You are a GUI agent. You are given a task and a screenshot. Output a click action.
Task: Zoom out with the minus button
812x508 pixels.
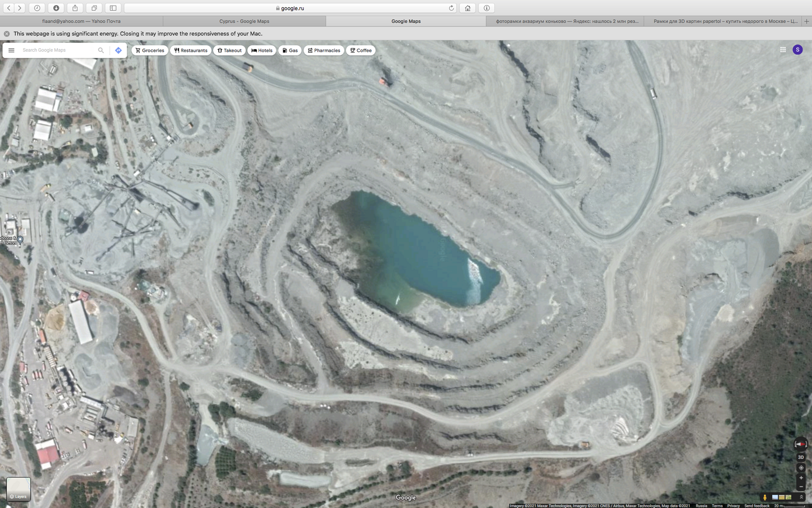click(x=801, y=487)
